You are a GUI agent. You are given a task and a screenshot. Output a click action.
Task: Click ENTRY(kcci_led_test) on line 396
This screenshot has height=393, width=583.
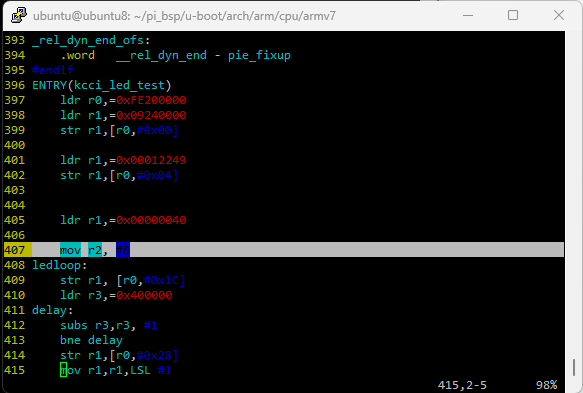coord(102,85)
